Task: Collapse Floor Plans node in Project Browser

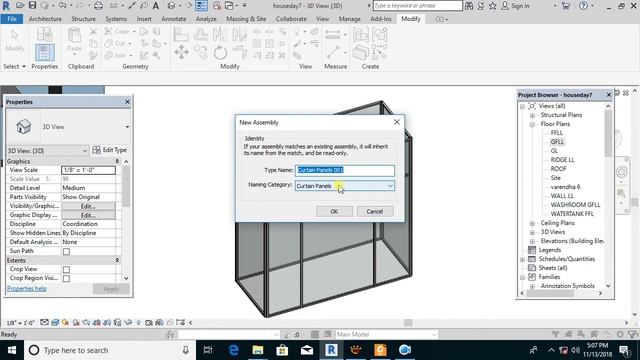Action: tap(532, 124)
